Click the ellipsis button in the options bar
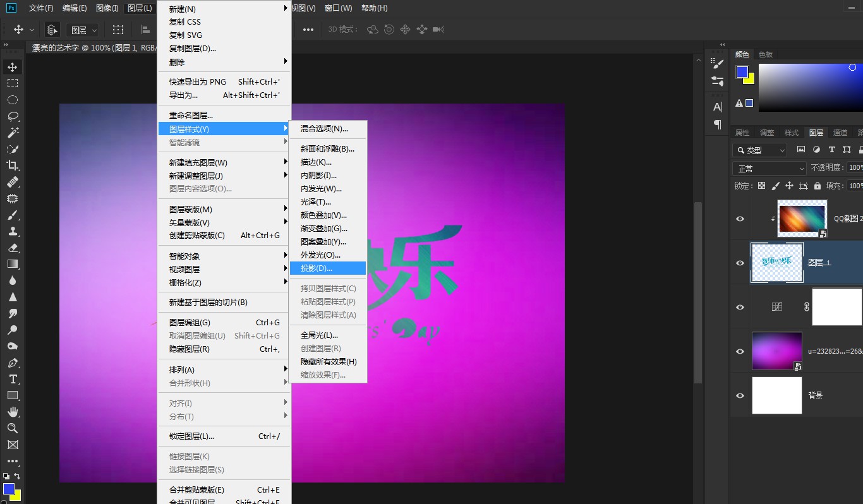863x504 pixels. tap(308, 28)
